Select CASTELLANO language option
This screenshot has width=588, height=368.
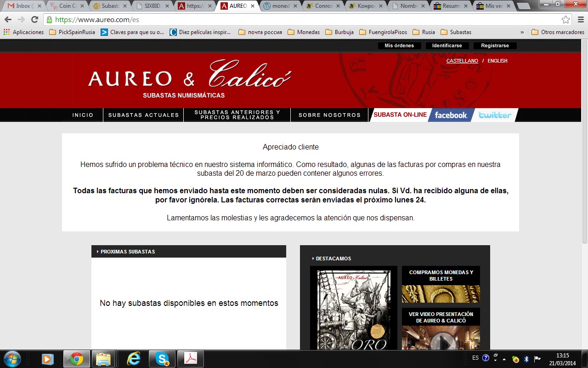(462, 61)
